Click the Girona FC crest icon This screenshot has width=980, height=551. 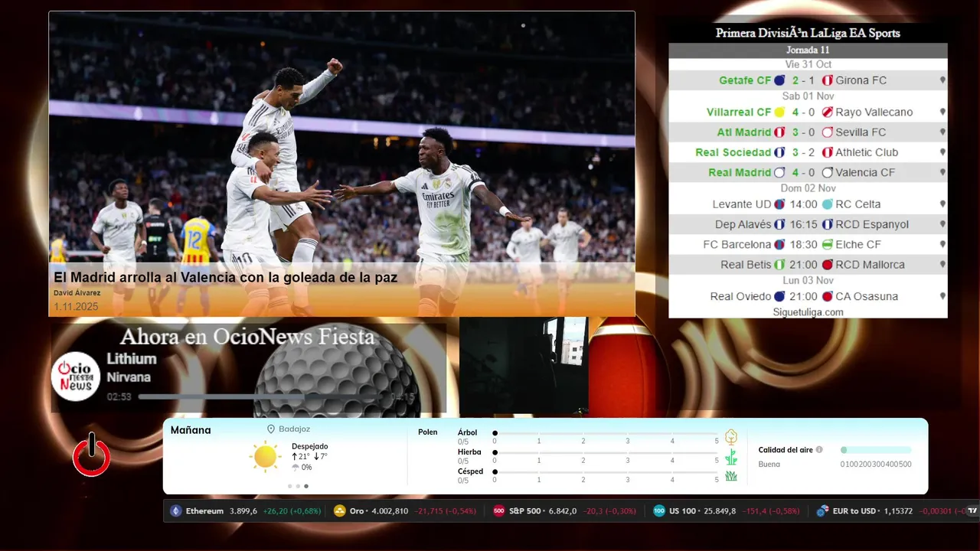tap(827, 80)
